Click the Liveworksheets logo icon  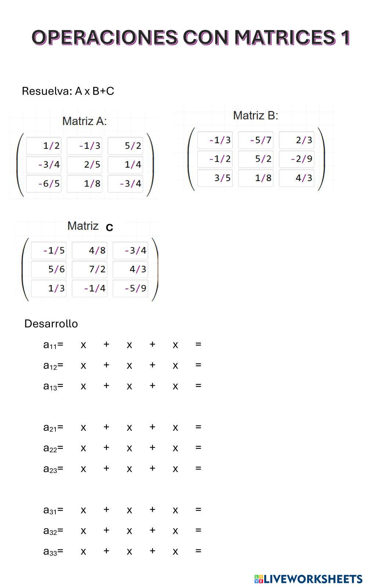[259, 579]
